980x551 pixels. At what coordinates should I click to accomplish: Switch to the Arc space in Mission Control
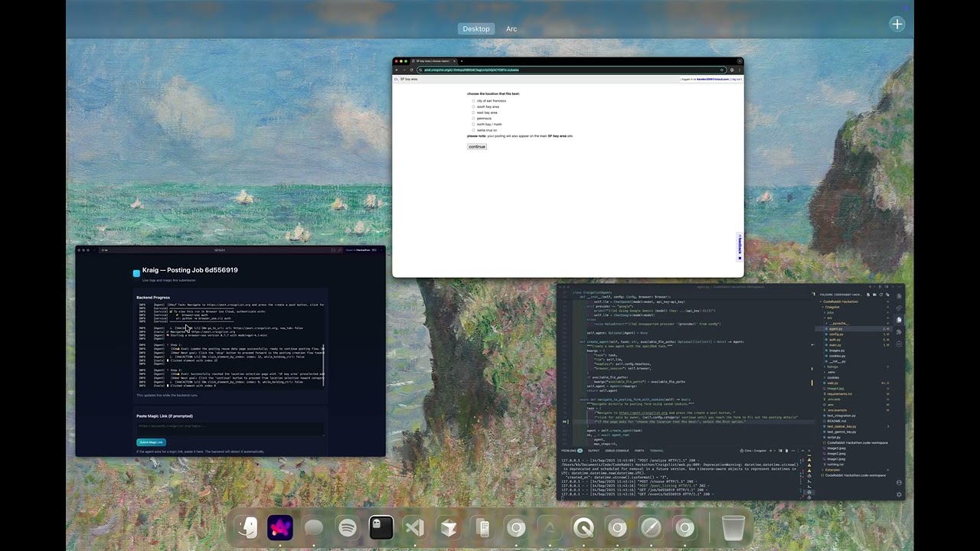click(x=511, y=29)
